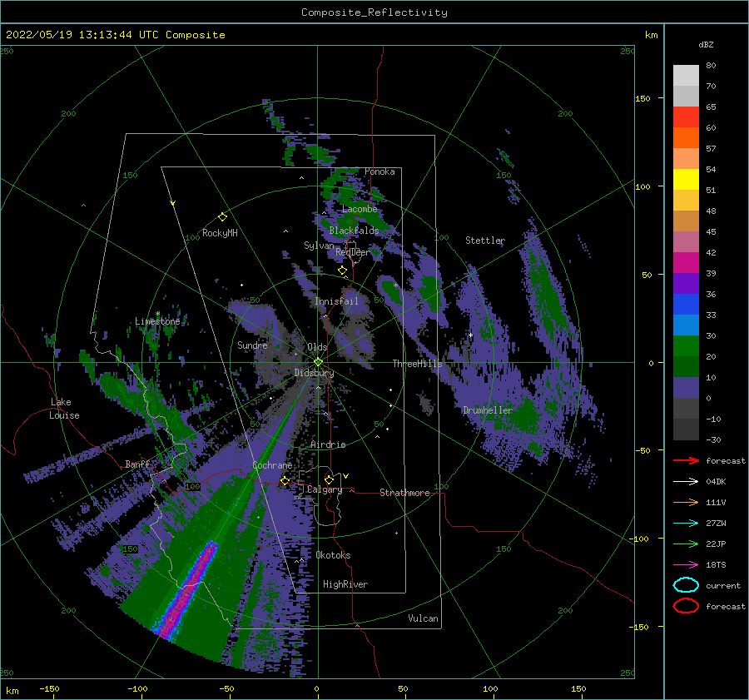Select the magenta 42 dBZ color swatch
Viewport: 749px width, 700px height.
pyautogui.click(x=686, y=262)
